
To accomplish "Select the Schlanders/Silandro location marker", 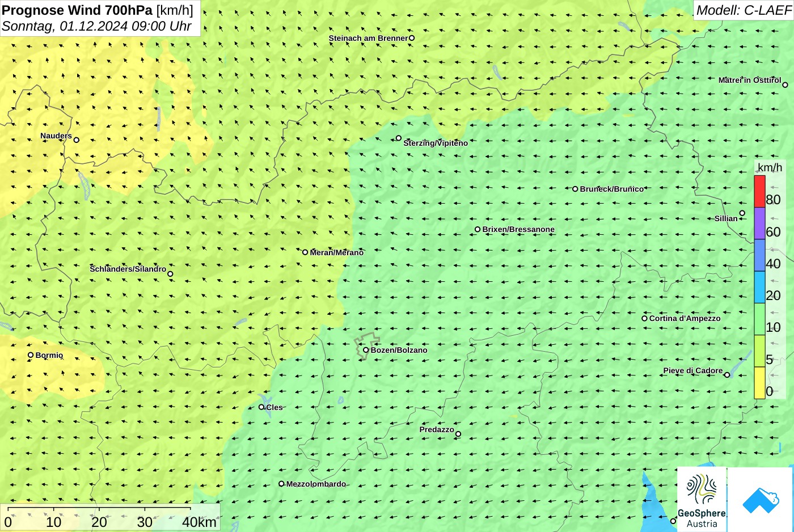I will (170, 274).
